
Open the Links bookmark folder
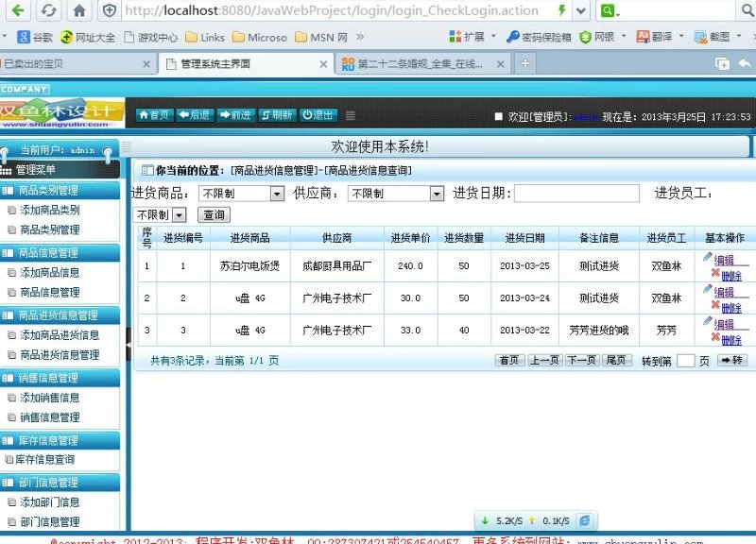coord(205,37)
